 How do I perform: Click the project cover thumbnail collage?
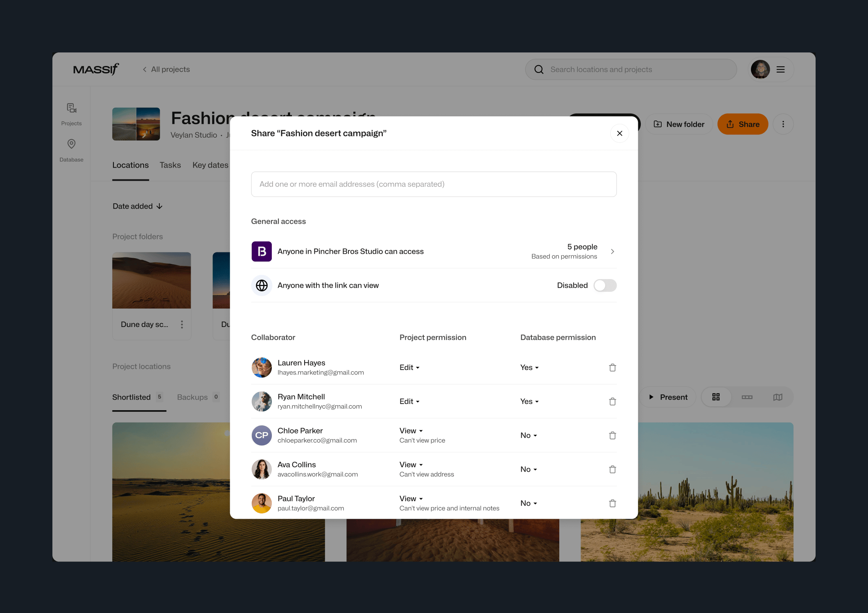(x=136, y=124)
